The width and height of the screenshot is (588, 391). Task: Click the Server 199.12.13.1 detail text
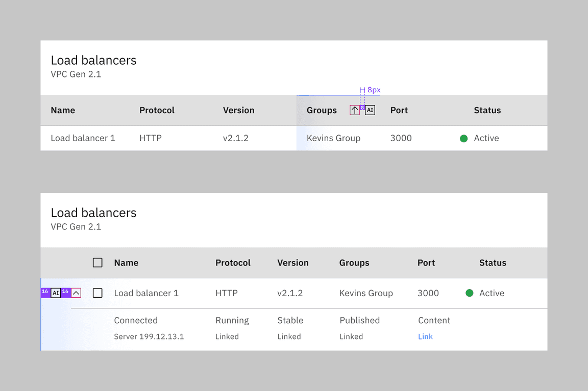click(149, 336)
